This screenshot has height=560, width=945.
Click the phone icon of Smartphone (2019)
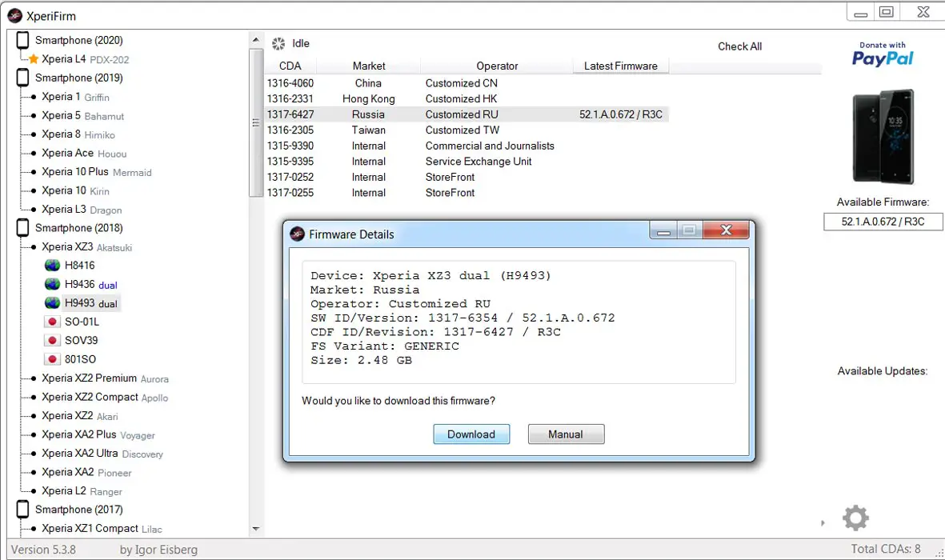click(22, 77)
